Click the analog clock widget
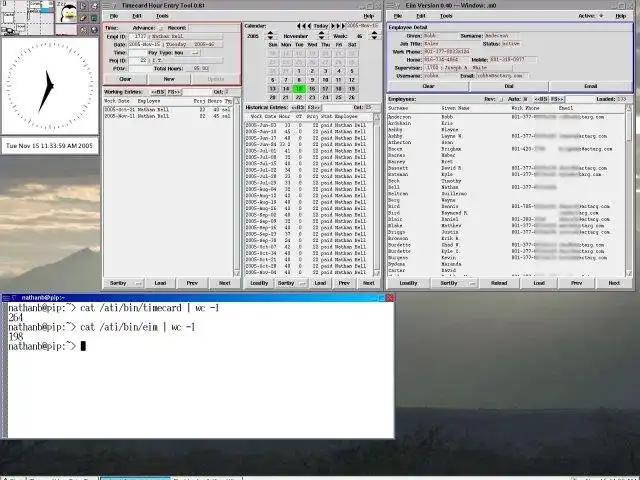The height and width of the screenshot is (480, 640). [x=50, y=86]
